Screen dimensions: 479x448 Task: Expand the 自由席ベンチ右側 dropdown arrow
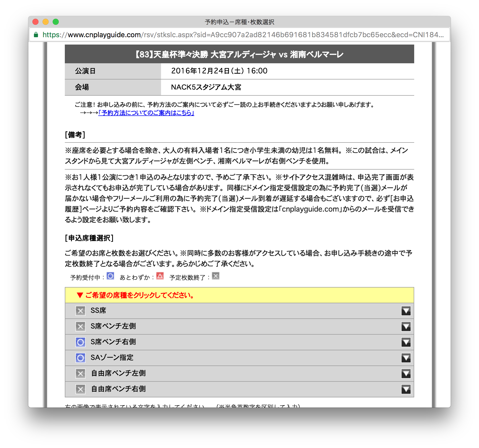pos(406,389)
